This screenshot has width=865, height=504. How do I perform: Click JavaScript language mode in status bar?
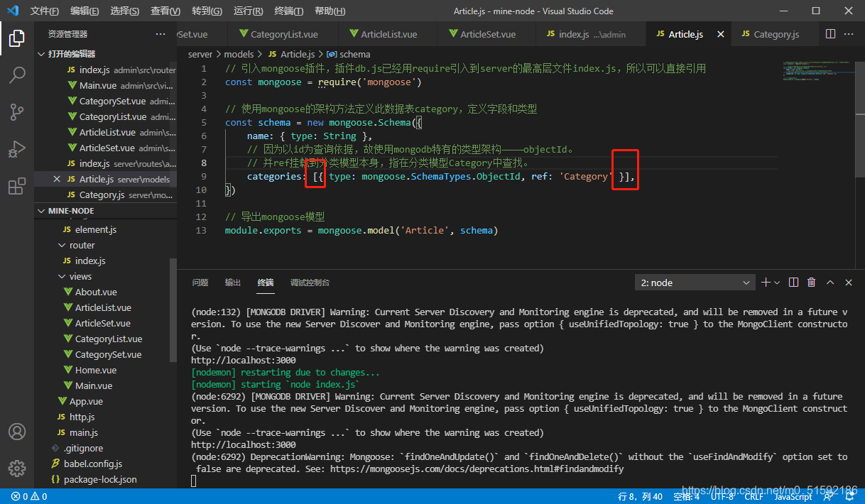click(793, 497)
